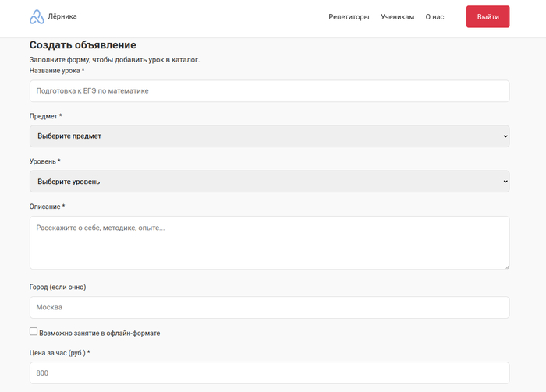This screenshot has height=392, width=546.
Task: Click the chevron arrow of Уровень select
Action: click(x=505, y=182)
